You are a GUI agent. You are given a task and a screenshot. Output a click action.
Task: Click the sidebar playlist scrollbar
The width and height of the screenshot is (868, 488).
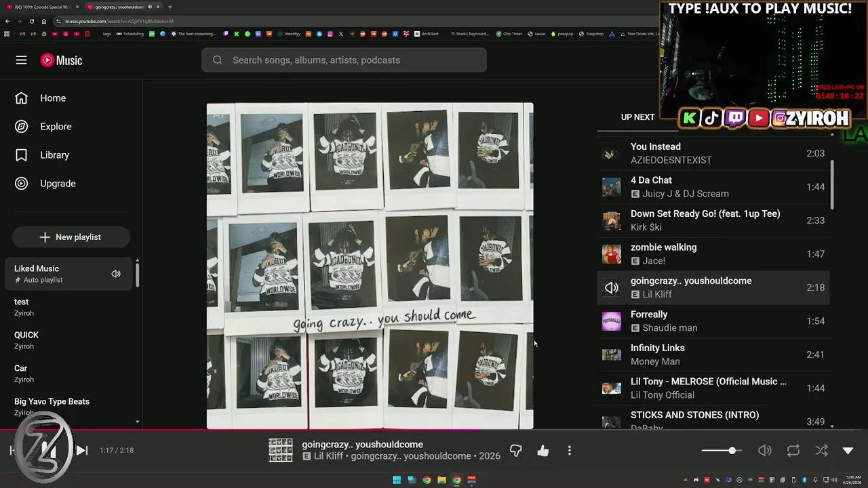click(137, 274)
